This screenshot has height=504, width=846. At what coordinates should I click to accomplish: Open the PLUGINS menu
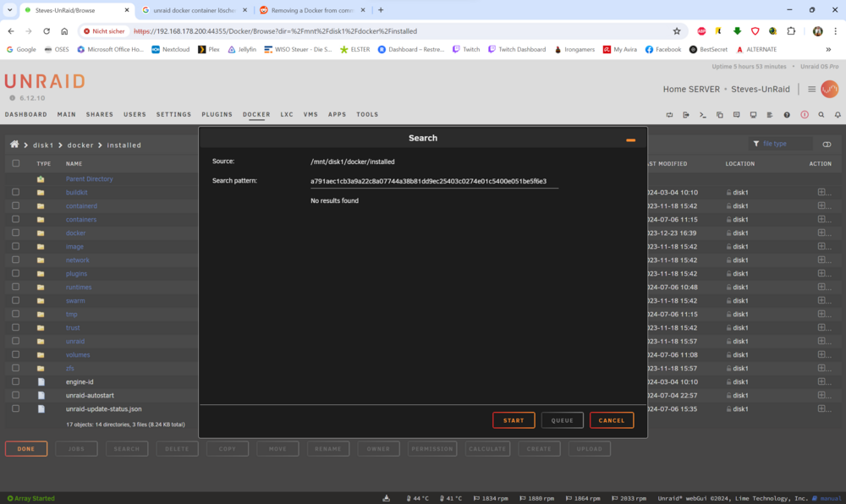coord(217,114)
